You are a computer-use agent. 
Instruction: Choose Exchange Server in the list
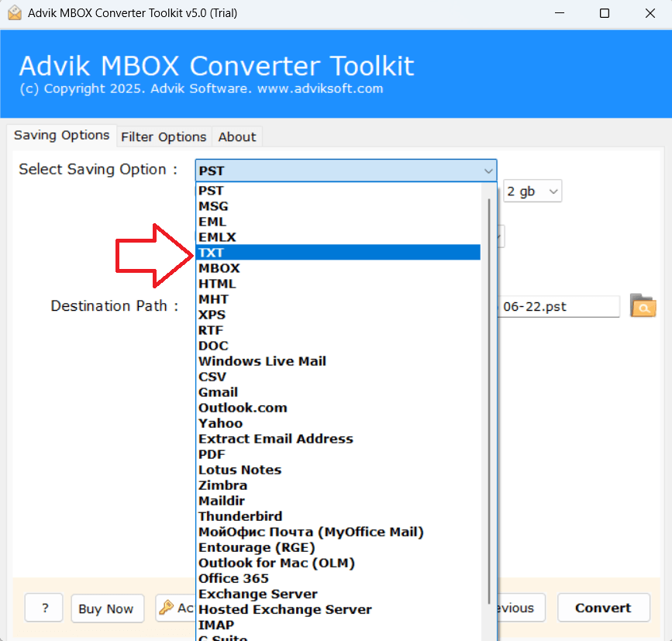click(338, 594)
